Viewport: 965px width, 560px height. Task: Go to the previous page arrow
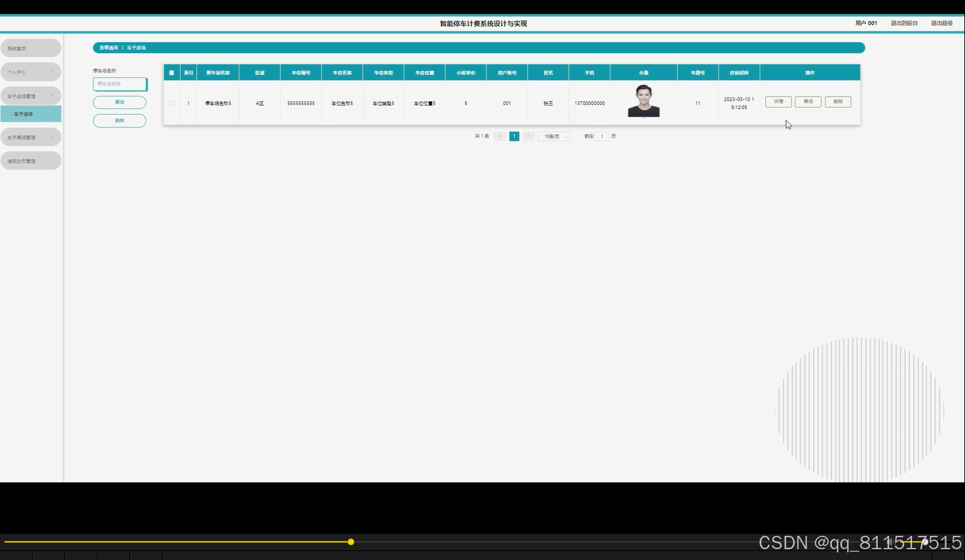coord(500,136)
